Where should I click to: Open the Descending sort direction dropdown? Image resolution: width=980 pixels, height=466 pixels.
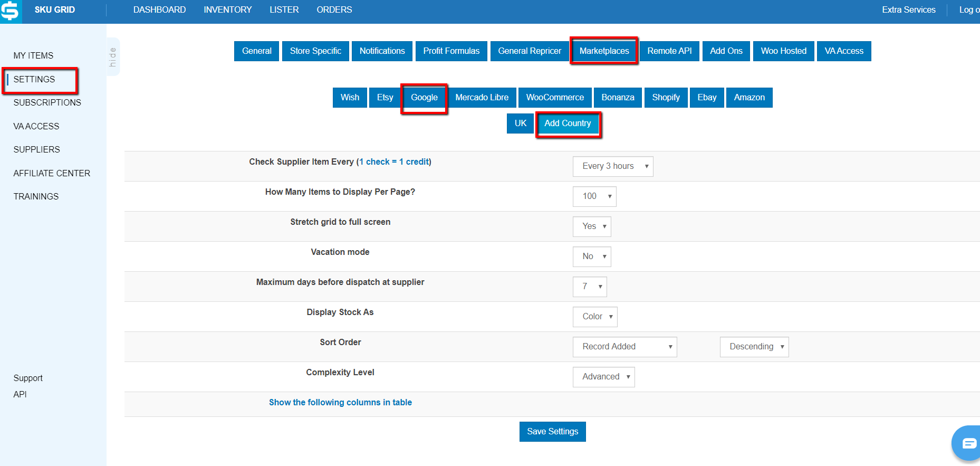pyautogui.click(x=754, y=347)
